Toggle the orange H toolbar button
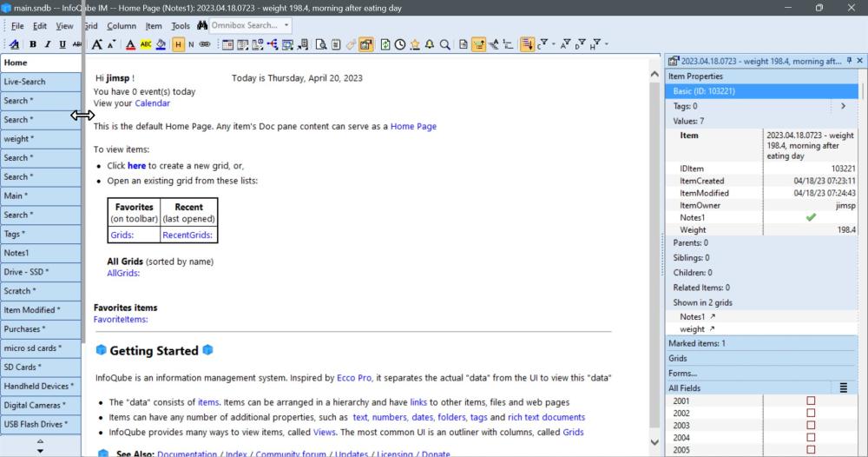 pyautogui.click(x=178, y=44)
